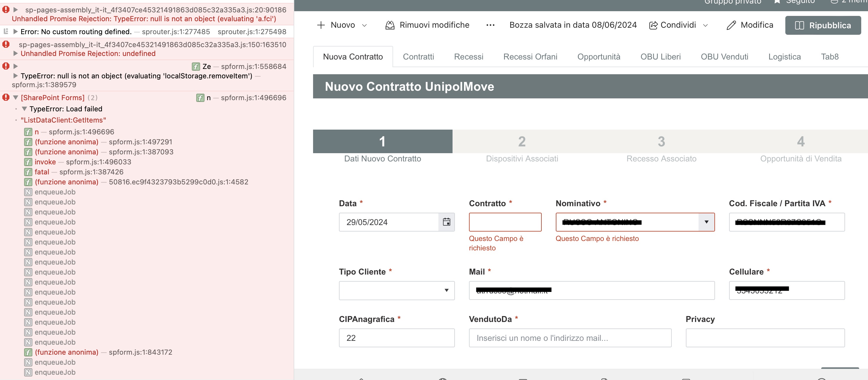Click the Rimuovi modifiche discard icon
This screenshot has width=868, height=380.
(390, 25)
